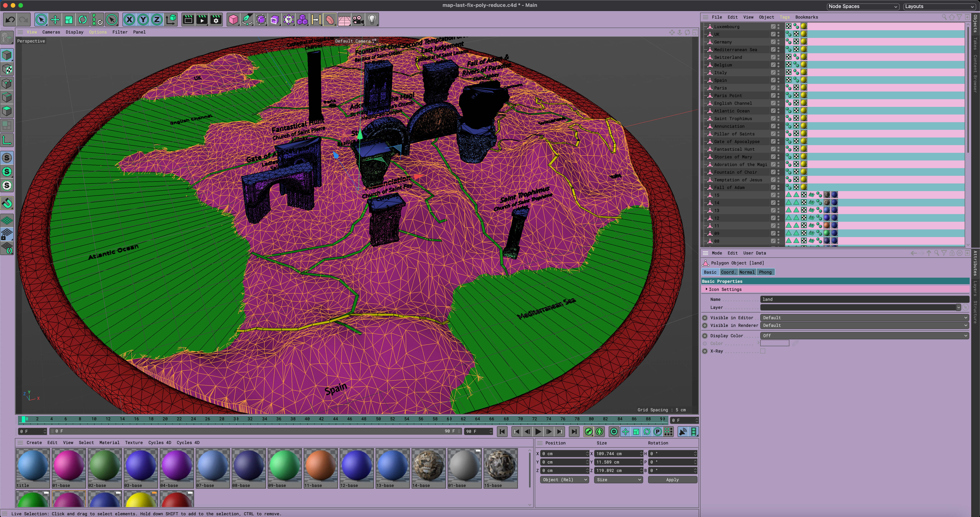Image resolution: width=980 pixels, height=517 pixels.
Task: Open the Render View icon
Action: click(188, 19)
